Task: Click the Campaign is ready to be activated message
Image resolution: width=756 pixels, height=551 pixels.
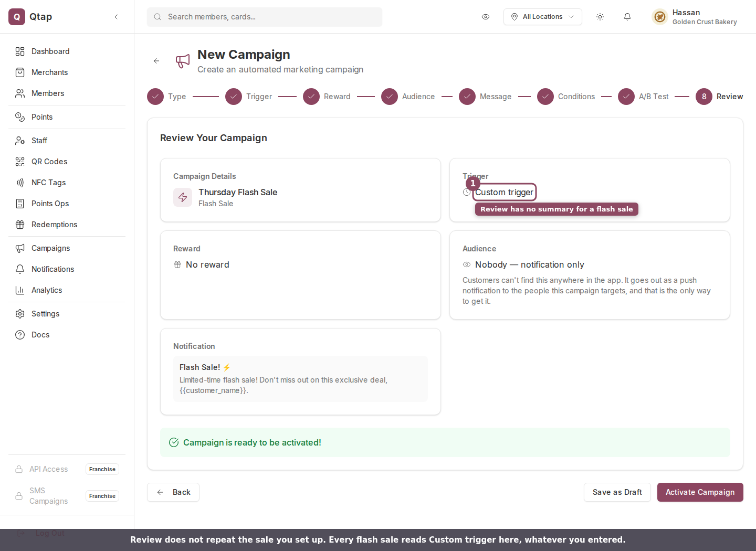Action: click(x=252, y=442)
